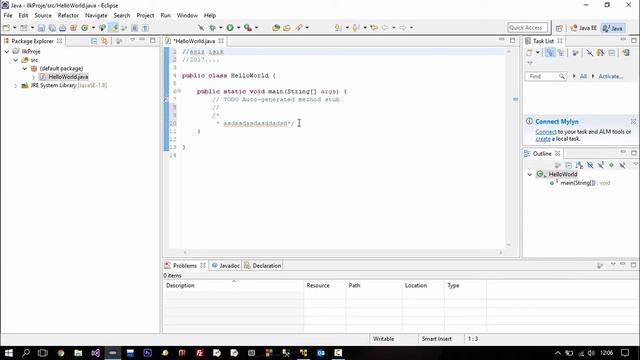Click the Save toolbar icon
This screenshot has width=640, height=360.
[41, 28]
